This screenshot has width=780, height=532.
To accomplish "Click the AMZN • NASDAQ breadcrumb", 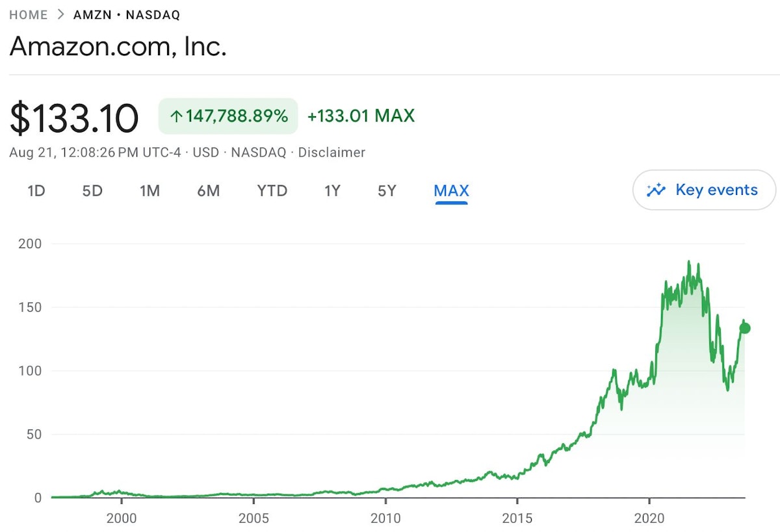I will coord(127,14).
